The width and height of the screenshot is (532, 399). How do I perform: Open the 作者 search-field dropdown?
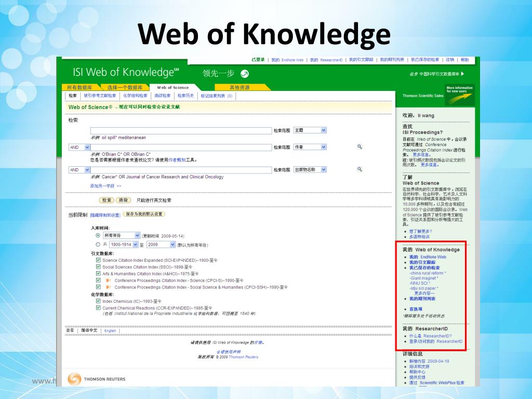(x=310, y=147)
